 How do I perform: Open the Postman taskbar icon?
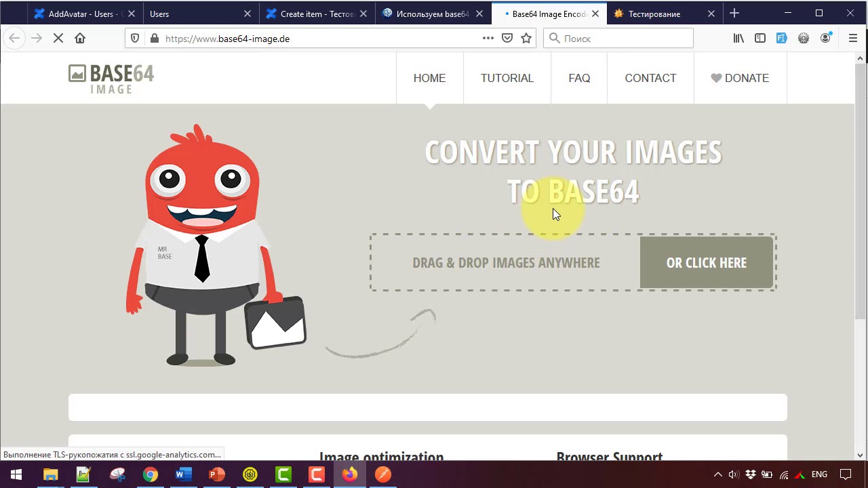(383, 474)
